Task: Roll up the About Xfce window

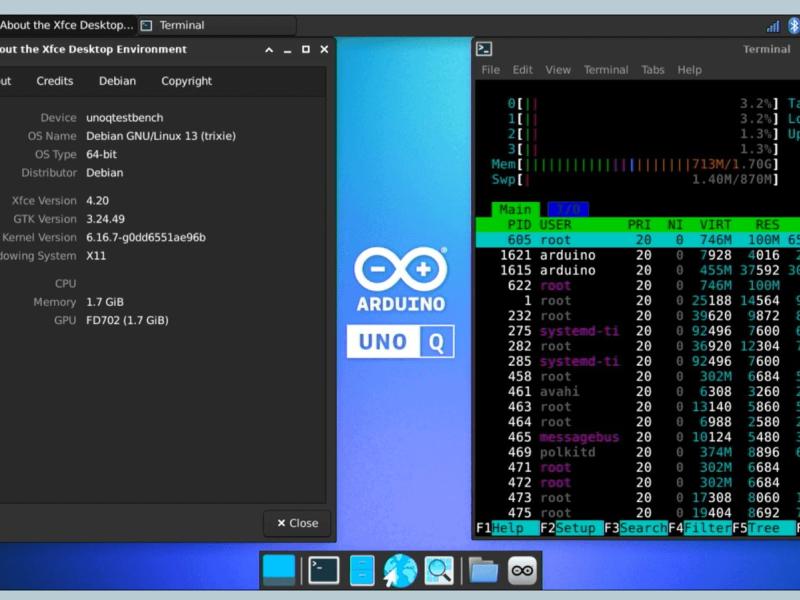Action: (269, 49)
